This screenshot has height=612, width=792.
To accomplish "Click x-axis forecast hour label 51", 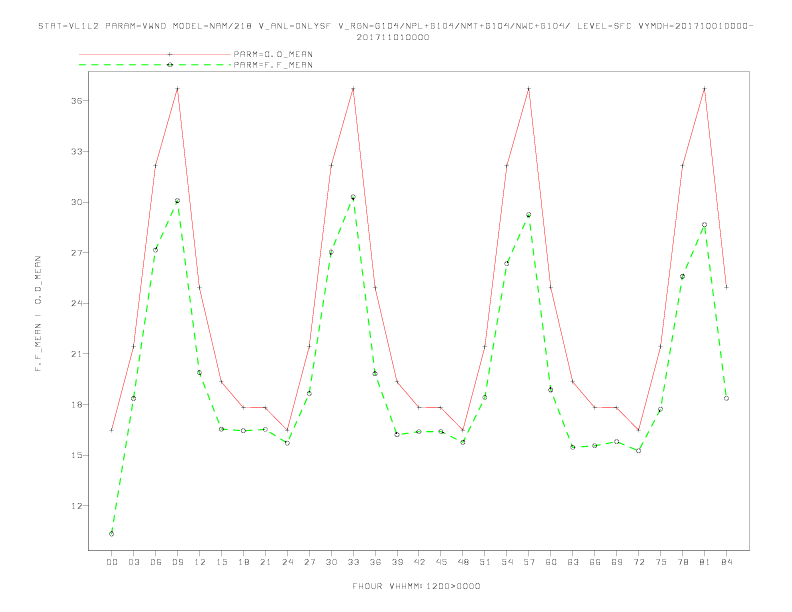I will pos(485,562).
